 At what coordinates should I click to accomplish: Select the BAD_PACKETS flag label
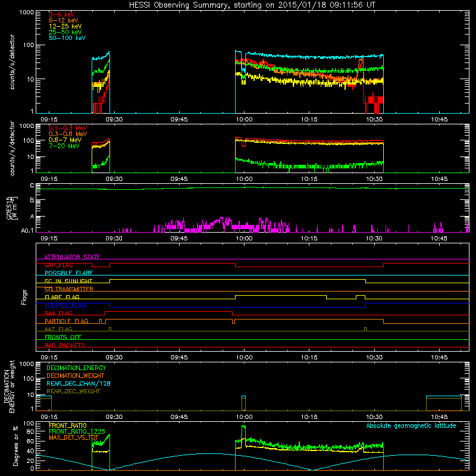[65, 345]
